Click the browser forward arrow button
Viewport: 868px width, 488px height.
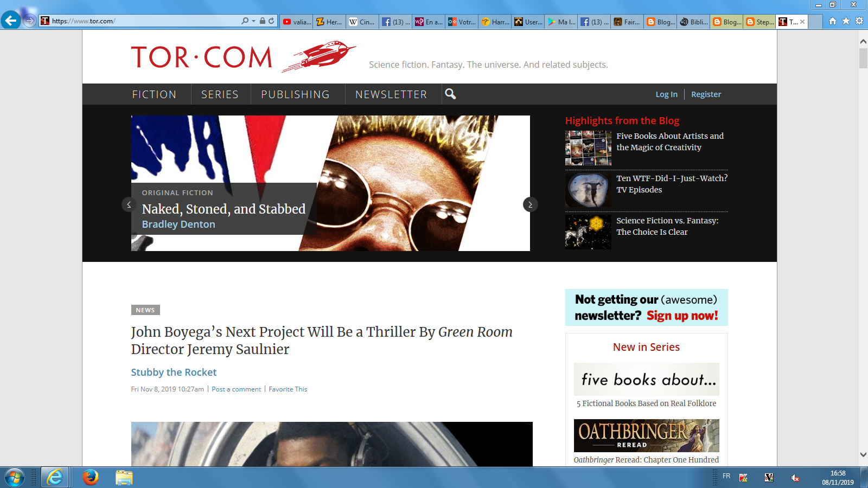(x=29, y=21)
